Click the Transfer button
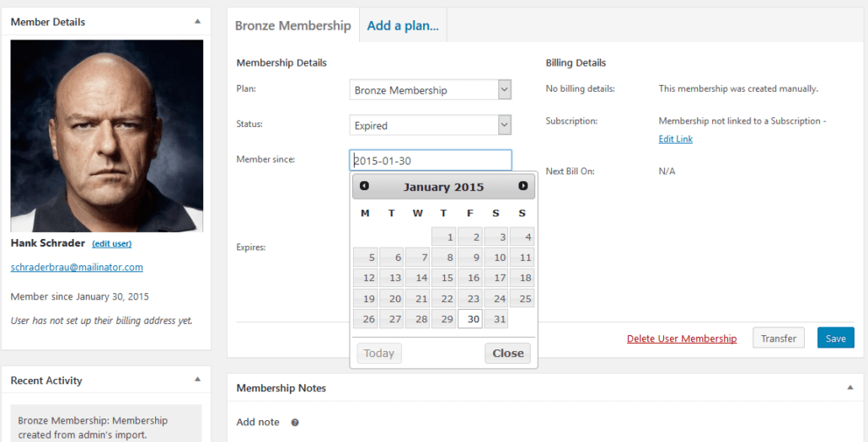Image resolution: width=868 pixels, height=442 pixels. click(x=778, y=338)
